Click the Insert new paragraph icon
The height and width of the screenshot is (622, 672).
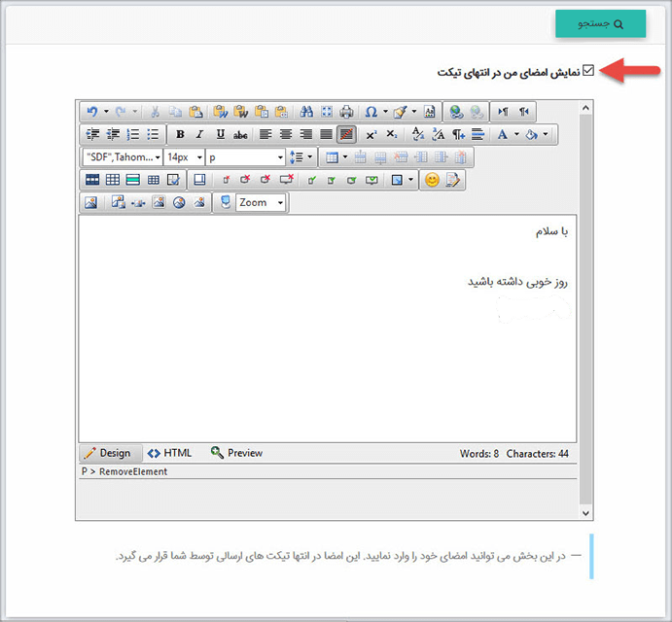pyautogui.click(x=458, y=134)
